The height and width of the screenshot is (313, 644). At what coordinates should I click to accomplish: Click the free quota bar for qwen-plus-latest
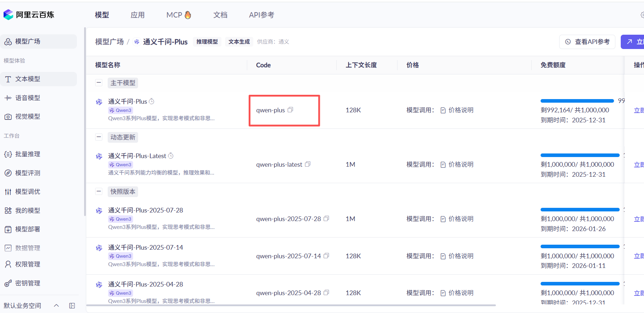[580, 155]
